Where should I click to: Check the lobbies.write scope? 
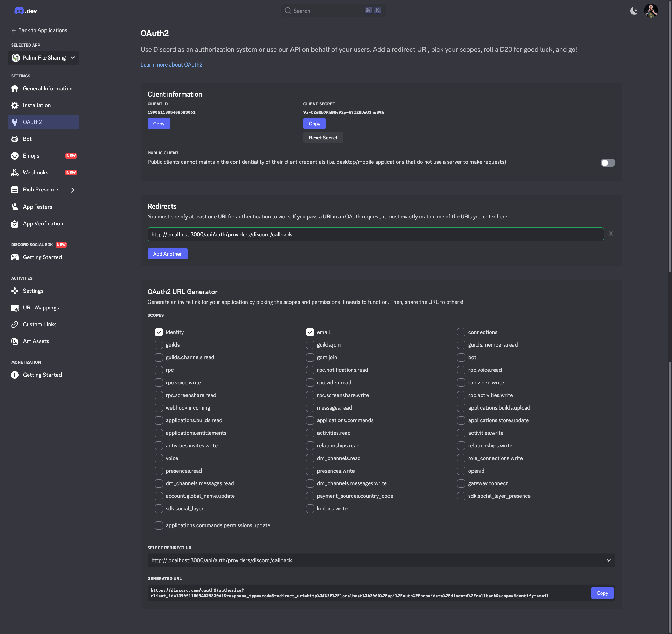(310, 509)
